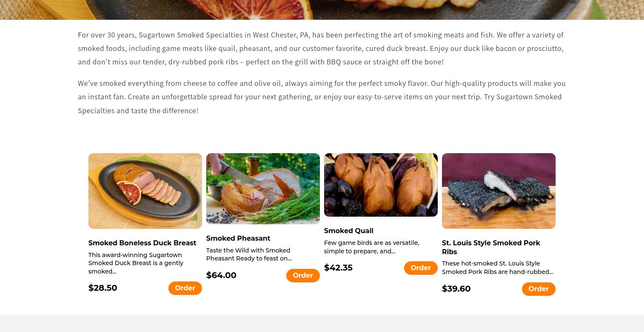Expand the truncated pheasant description text
The width and height of the screenshot is (644, 332).
pyautogui.click(x=249, y=254)
